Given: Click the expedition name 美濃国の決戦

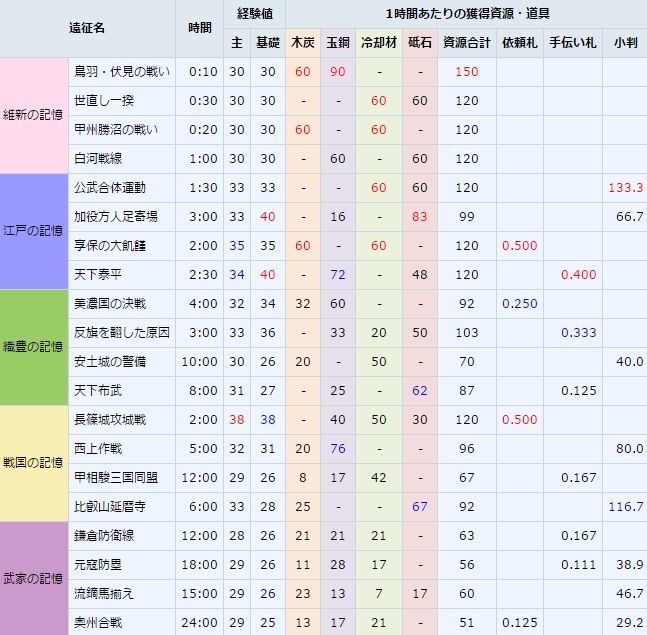Looking at the screenshot, I should (110, 303).
